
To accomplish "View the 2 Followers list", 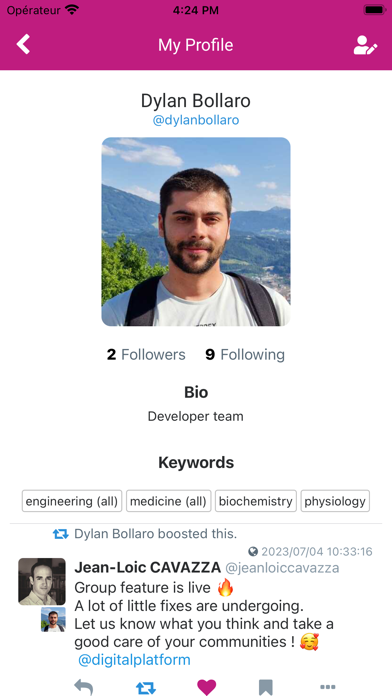I will (146, 355).
